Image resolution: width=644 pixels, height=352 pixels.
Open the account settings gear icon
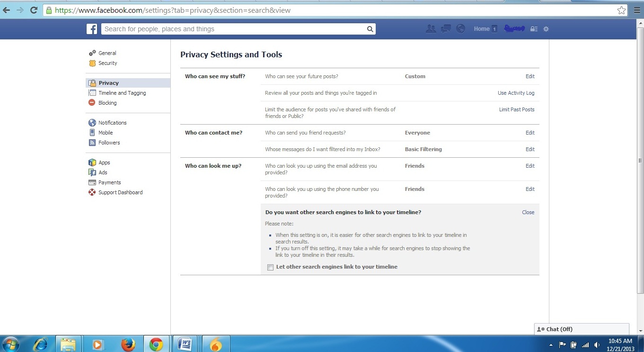[x=546, y=28]
